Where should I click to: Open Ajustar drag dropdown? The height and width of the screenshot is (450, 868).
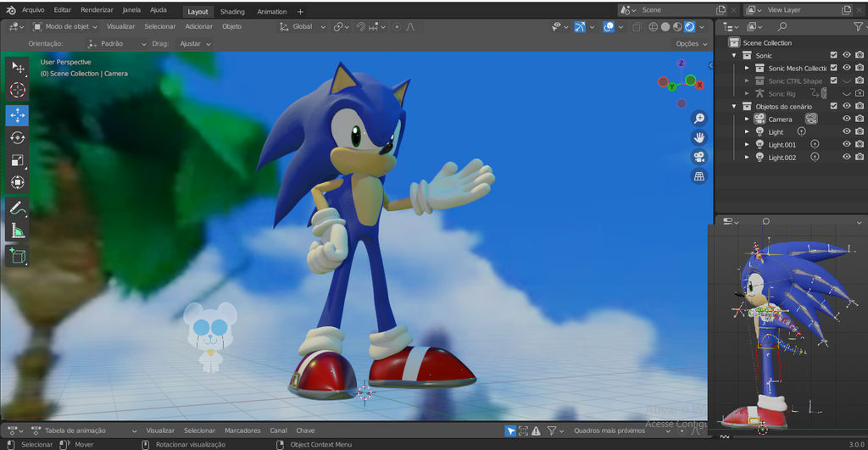(196, 44)
